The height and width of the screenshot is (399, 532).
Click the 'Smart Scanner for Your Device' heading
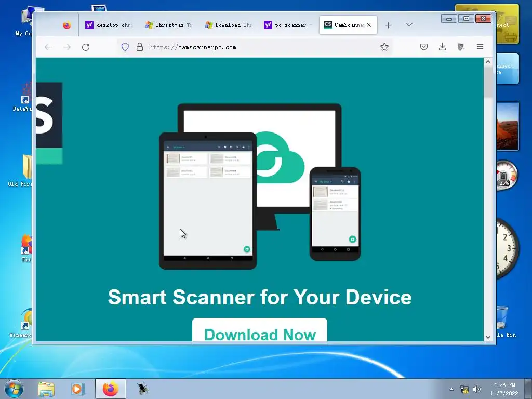[x=260, y=297]
